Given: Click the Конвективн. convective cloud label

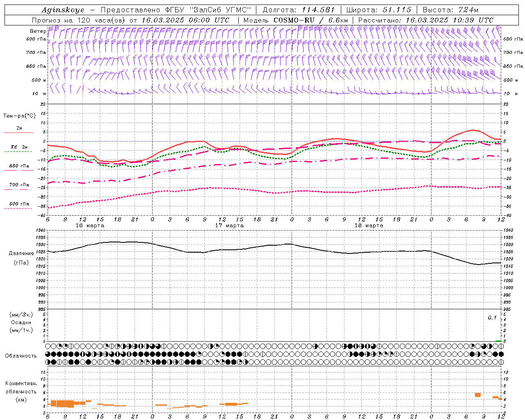Looking at the screenshot, I should 21,383.
